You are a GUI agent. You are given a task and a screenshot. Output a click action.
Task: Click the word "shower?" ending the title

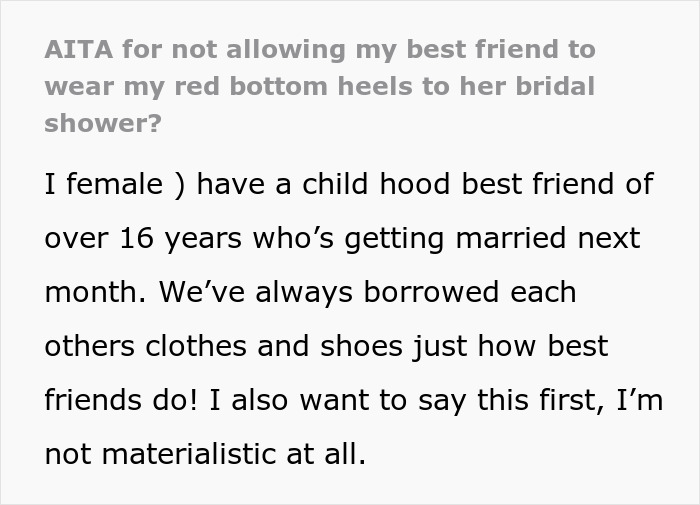coord(103,123)
